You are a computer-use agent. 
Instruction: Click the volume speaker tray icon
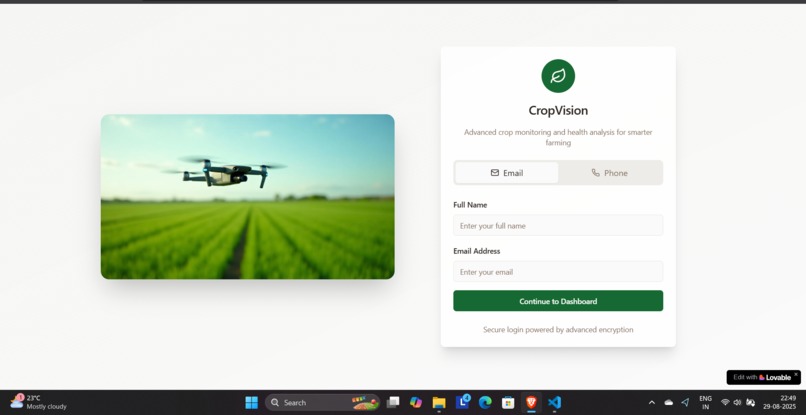click(x=738, y=403)
